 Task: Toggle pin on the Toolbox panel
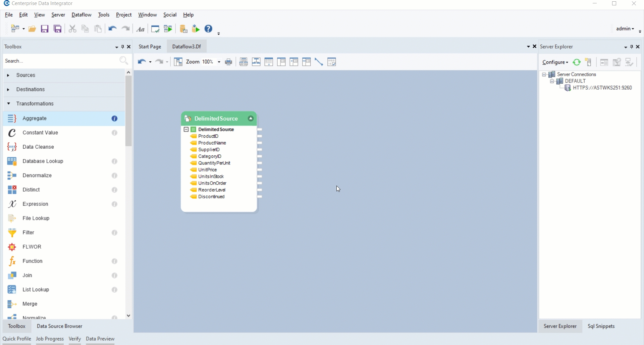pyautogui.click(x=123, y=47)
